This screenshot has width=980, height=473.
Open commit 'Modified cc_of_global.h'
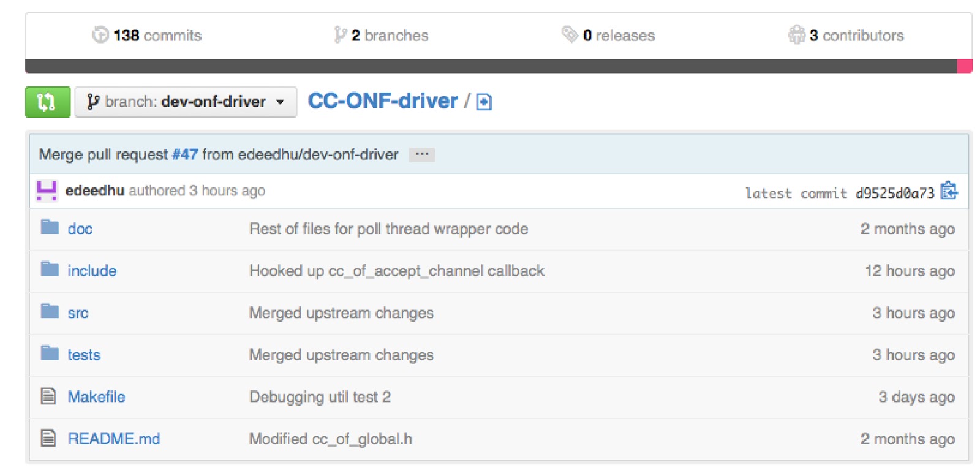point(331,439)
